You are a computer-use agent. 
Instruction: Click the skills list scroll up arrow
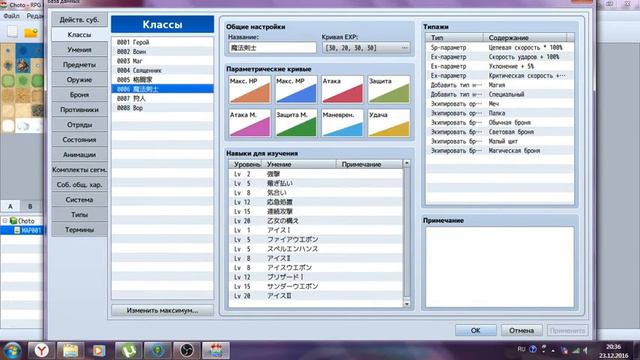tap(407, 163)
